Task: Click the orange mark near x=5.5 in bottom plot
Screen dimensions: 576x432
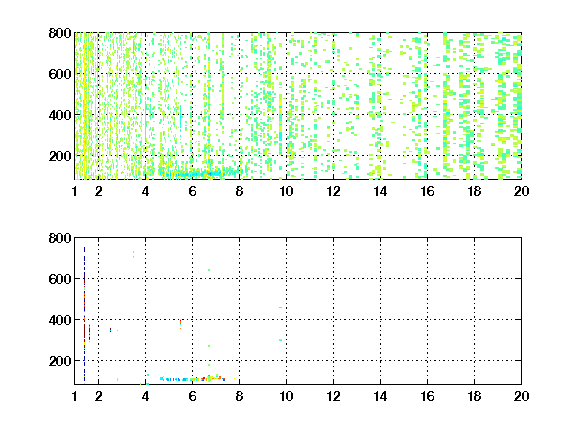Action: pos(180,323)
